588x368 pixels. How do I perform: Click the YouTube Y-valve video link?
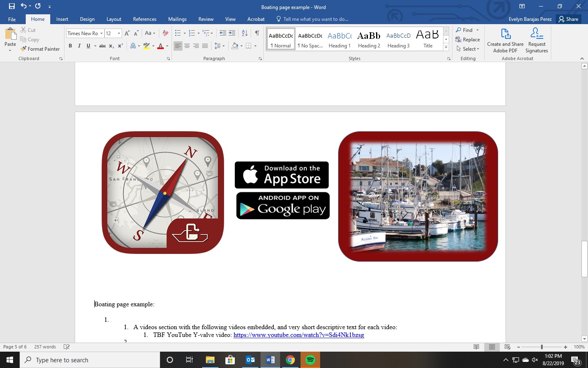[298, 335]
